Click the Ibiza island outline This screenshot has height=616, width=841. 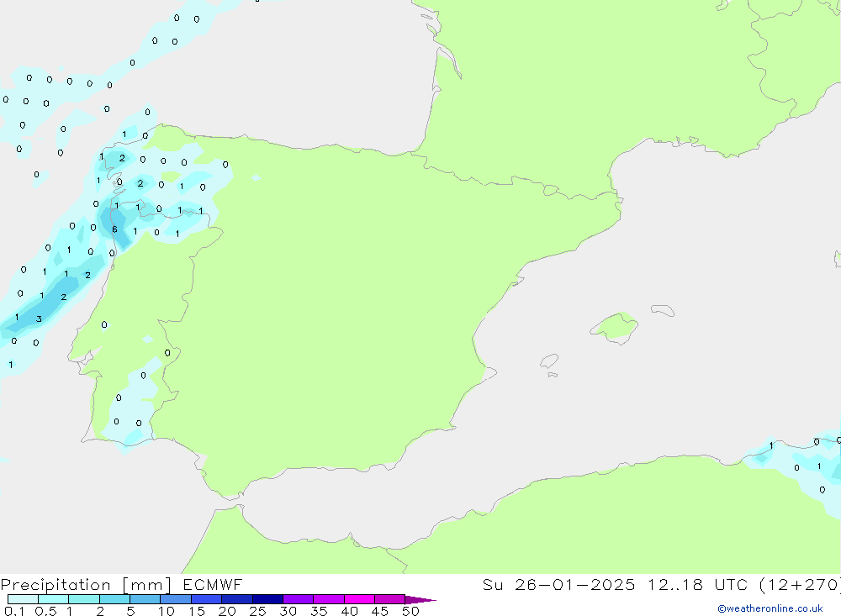coord(548,362)
